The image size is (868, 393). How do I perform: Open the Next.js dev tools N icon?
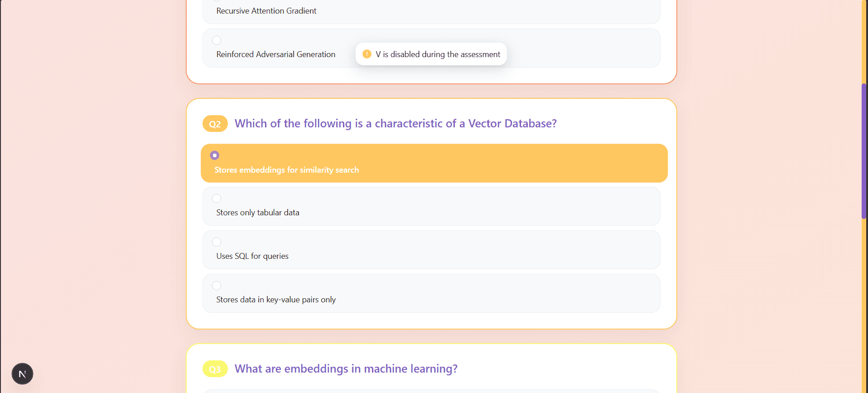[x=22, y=374]
